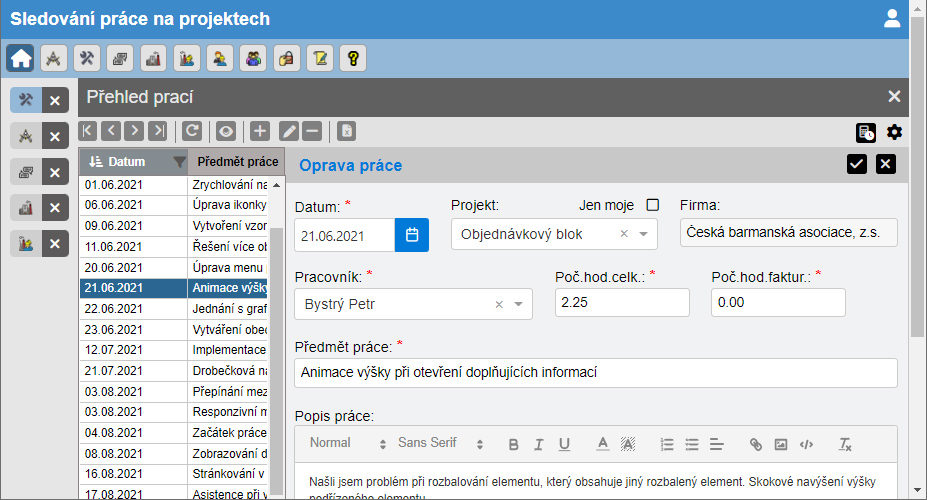Viewport: 927px width, 500px height.
Task: Open the factory building icon in top toolbar
Action: tap(153, 58)
